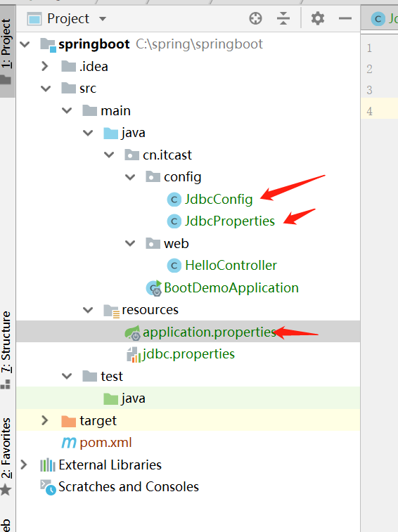
Task: Click editor gutter line number 1
Action: coord(369,48)
